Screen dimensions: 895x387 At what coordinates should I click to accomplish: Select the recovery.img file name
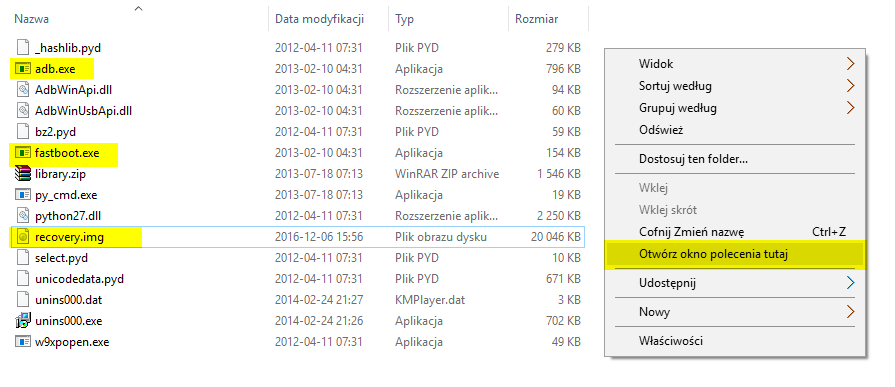69,237
